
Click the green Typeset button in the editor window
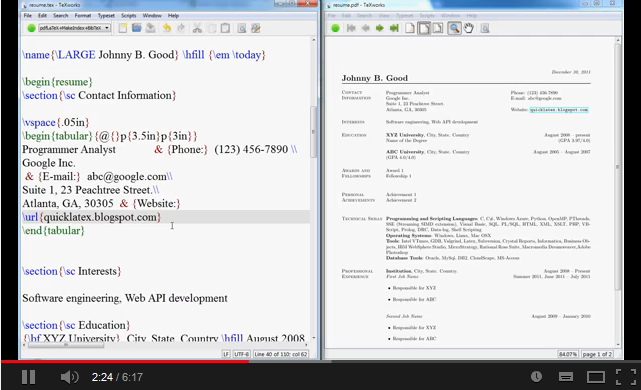point(31,28)
